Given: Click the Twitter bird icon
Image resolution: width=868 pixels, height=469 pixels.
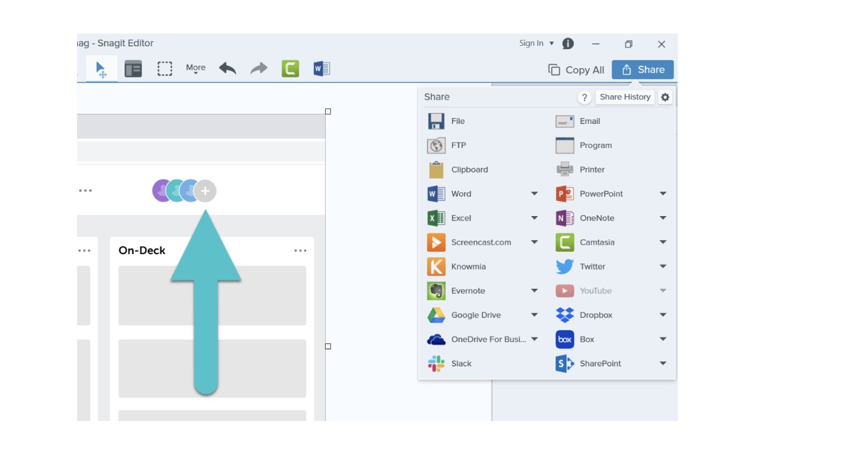Looking at the screenshot, I should (565, 267).
